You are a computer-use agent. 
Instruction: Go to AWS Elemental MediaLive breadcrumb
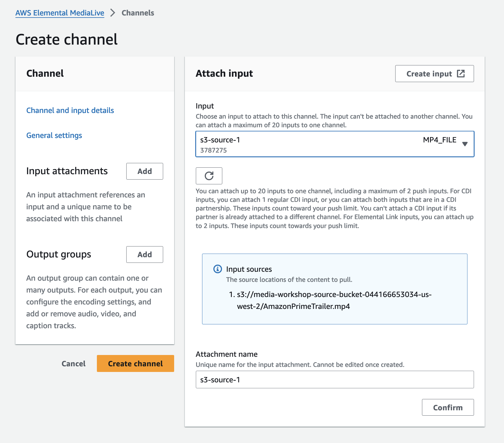click(x=60, y=13)
